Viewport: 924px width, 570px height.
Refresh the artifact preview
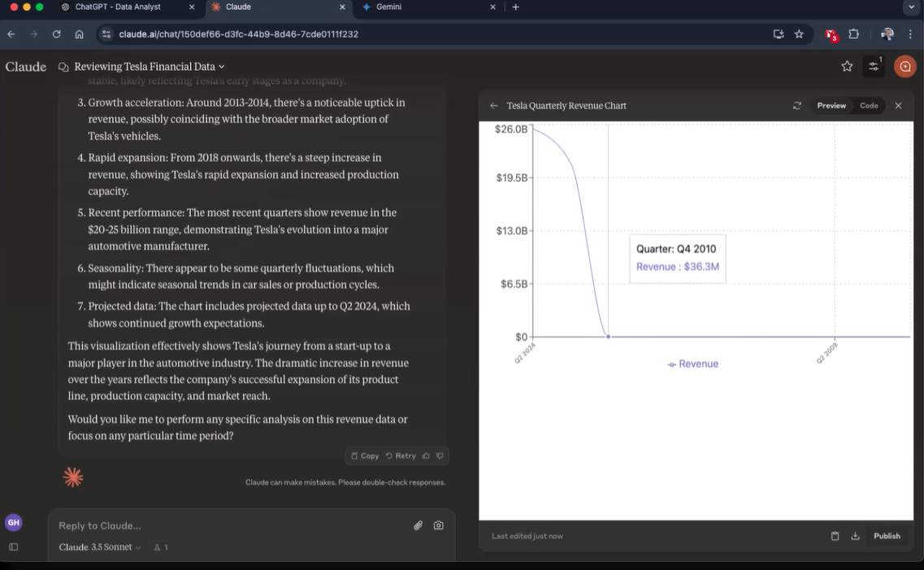point(796,106)
